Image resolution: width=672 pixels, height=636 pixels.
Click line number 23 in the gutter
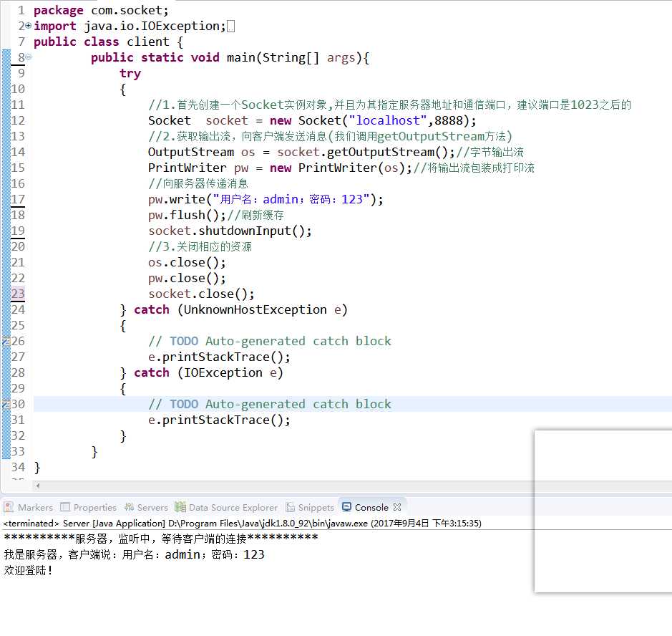[18, 294]
